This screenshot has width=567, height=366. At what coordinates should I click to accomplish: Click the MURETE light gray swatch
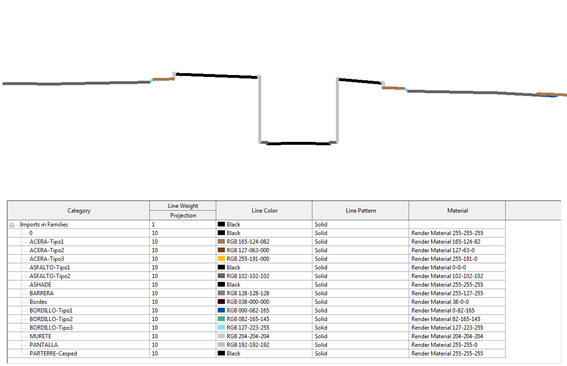(221, 336)
